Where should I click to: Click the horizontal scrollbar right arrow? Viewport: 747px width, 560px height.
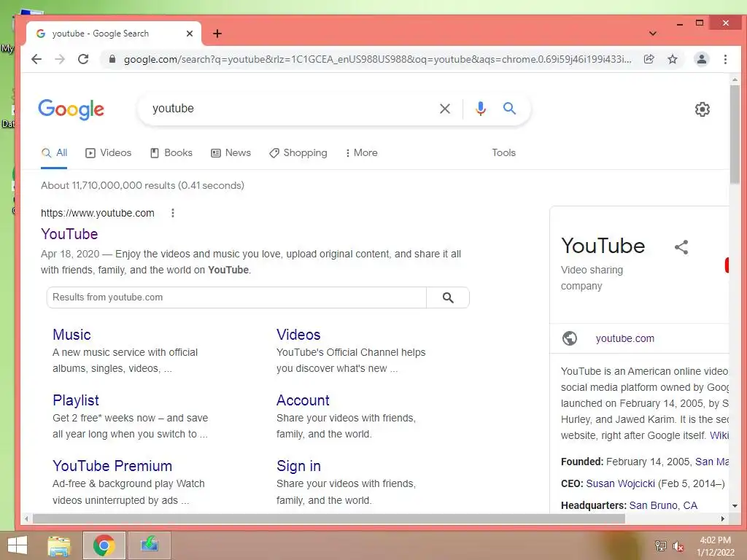point(723,518)
